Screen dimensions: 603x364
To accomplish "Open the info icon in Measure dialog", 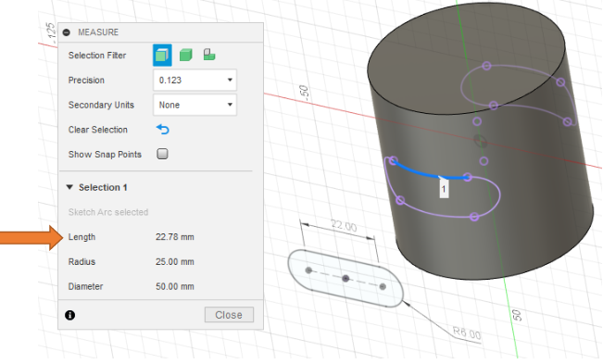I will 69,315.
